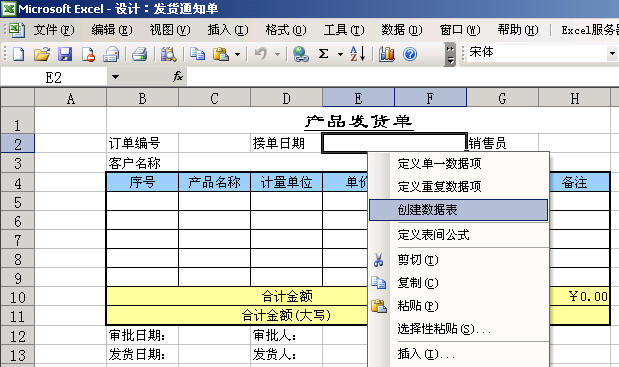
Task: Select 复制(C) in context menu
Action: (458, 283)
